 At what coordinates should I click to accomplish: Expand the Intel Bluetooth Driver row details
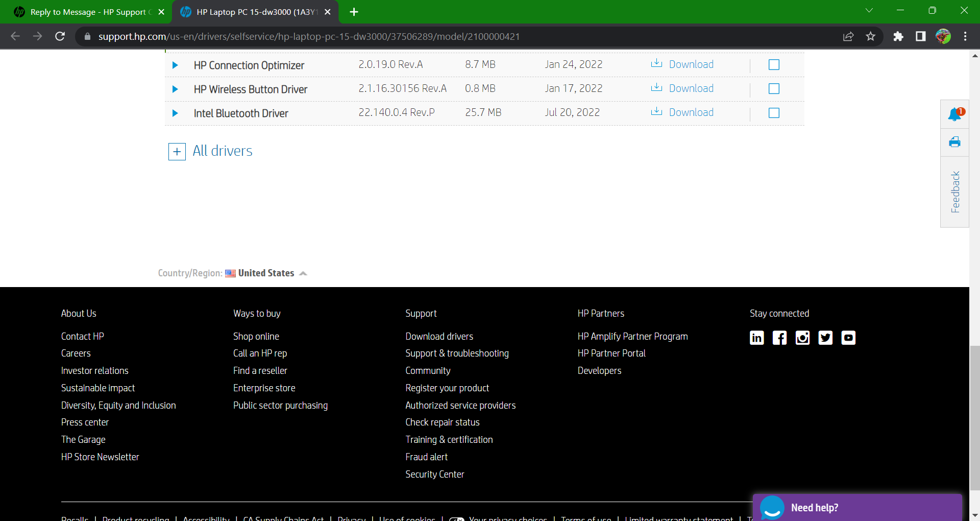click(176, 113)
